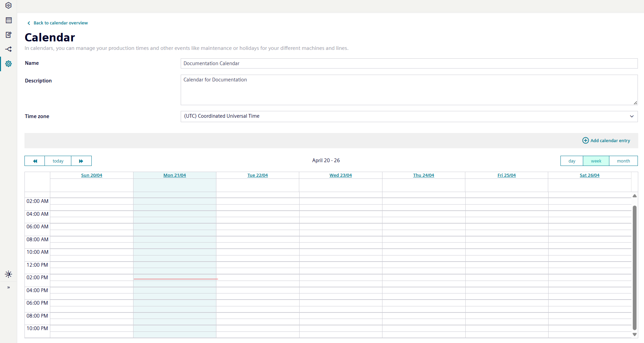Select the 04:00 PM slot on Fri 25/04
Image resolution: width=644 pixels, height=343 pixels.
[506, 290]
